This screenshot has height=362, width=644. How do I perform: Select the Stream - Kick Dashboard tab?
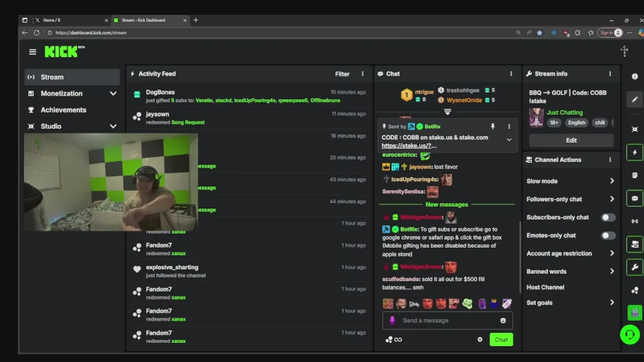point(150,20)
